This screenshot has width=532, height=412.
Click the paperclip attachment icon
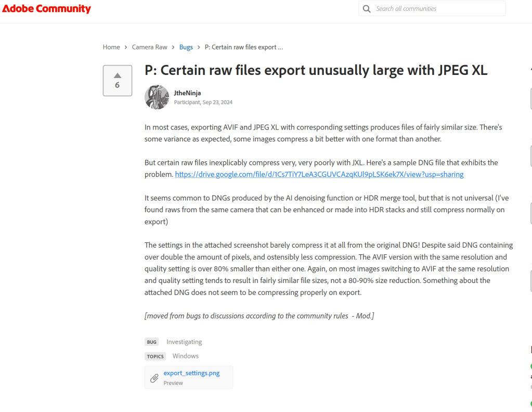154,378
